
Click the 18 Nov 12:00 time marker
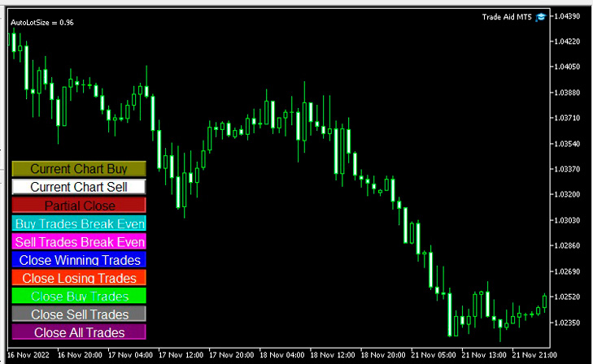[334, 355]
